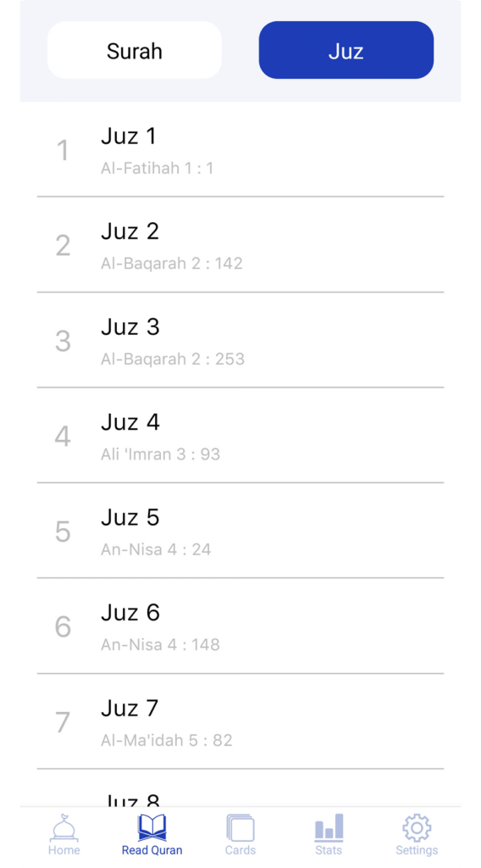Open Juz 1 Al-Fatihah entry
This screenshot has width=481, height=868.
pos(240,149)
